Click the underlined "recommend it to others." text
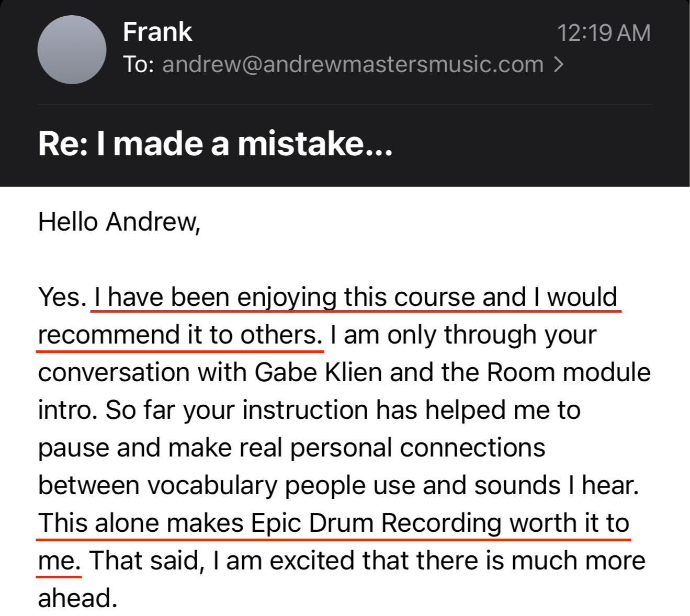 (180, 335)
